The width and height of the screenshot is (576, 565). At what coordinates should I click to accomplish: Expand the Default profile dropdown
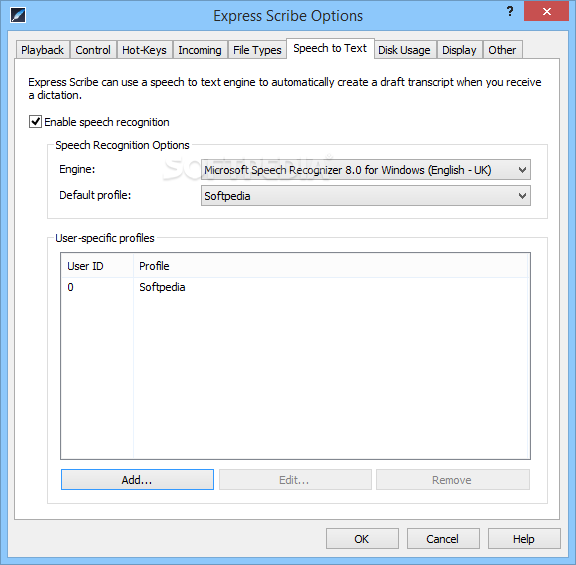[x=366, y=196]
